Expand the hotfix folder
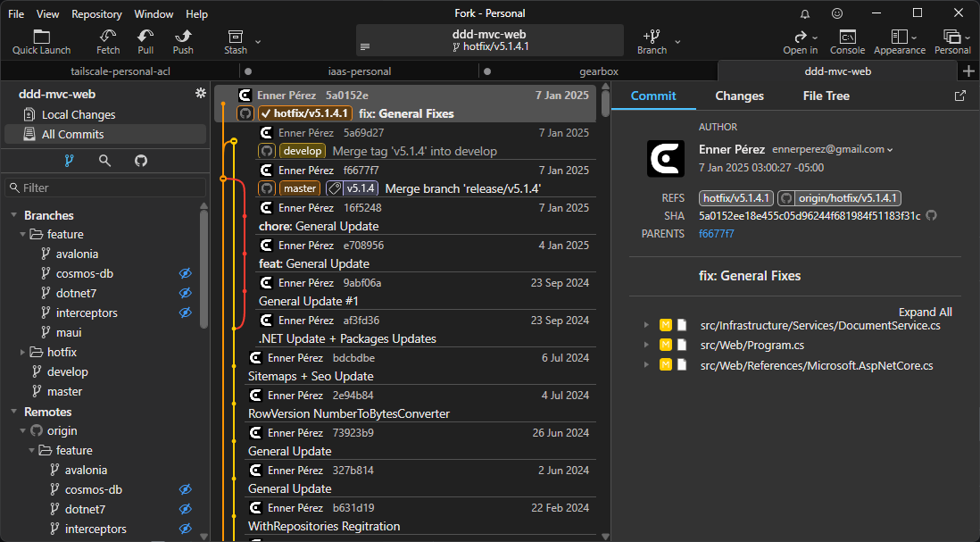980x542 pixels. coord(22,353)
